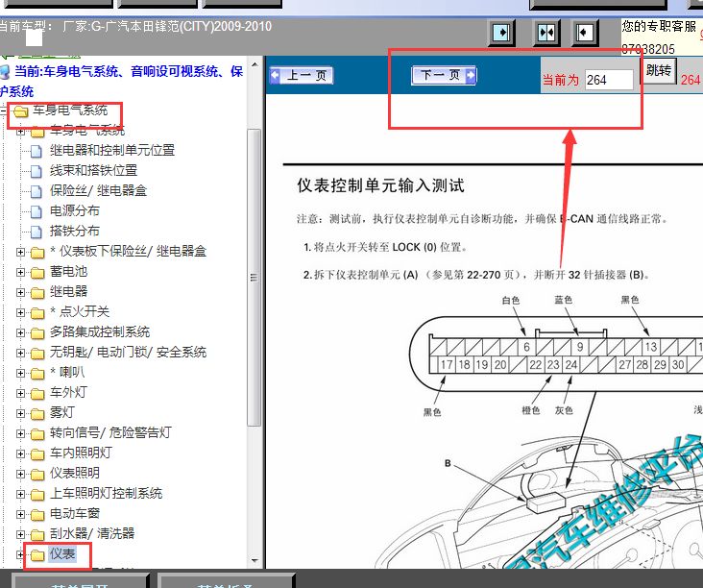Screen dimensions: 703x588
Task: Click the root 车身电气系统 open-folder icon
Action: pyautogui.click(x=20, y=110)
